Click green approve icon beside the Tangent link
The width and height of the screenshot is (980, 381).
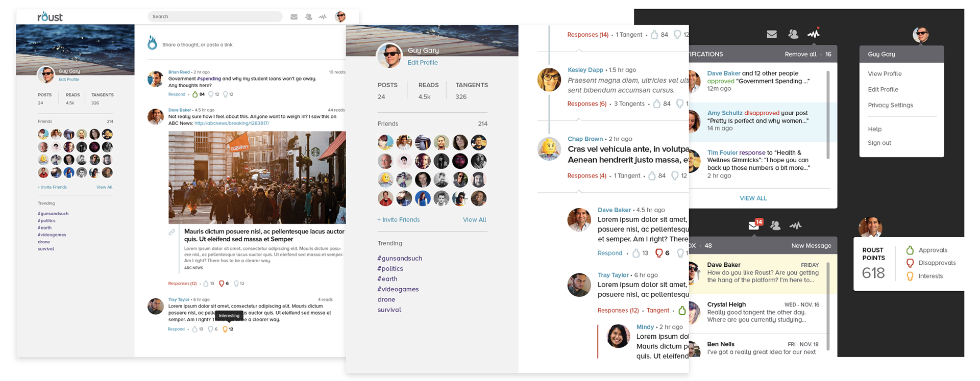[x=682, y=310]
